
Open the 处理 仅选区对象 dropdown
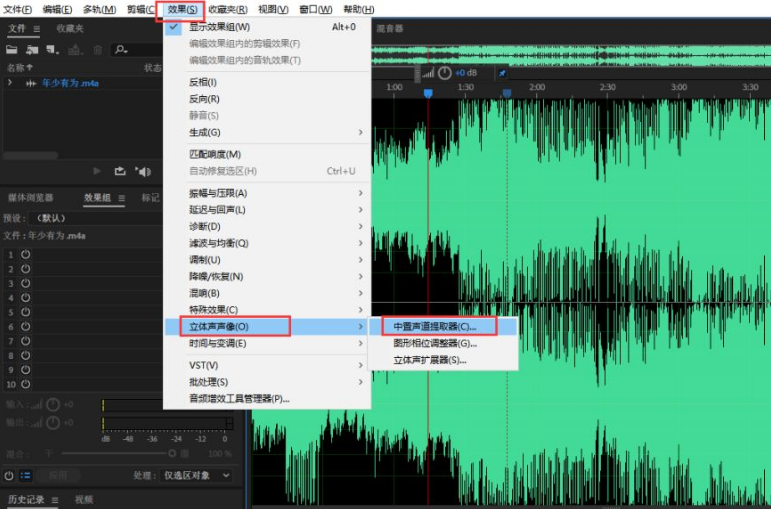tap(196, 476)
